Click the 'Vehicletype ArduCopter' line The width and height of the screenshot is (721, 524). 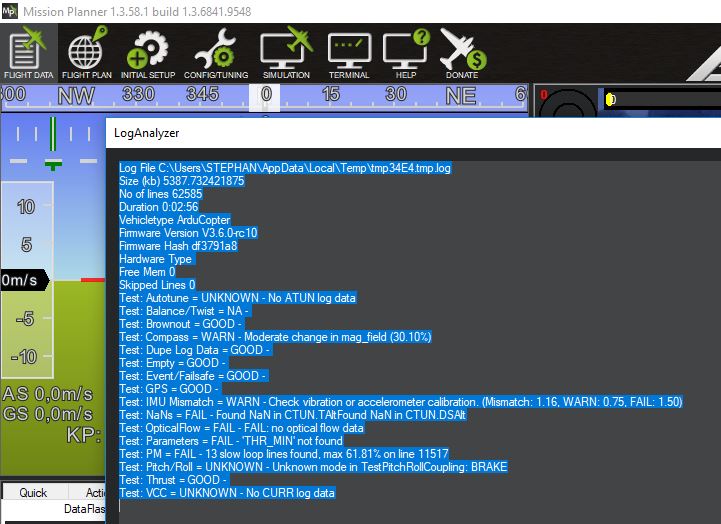coord(175,220)
